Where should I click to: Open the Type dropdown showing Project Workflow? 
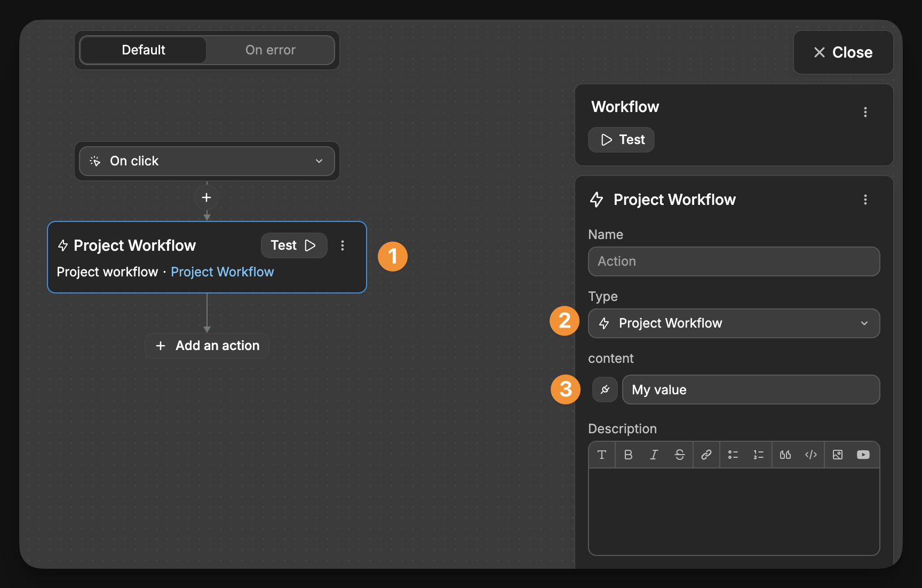(734, 323)
